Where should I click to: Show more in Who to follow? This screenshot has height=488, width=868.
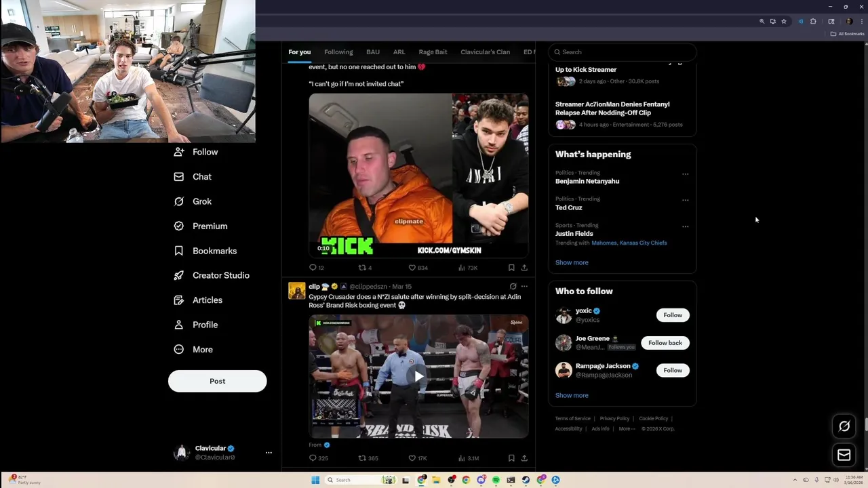[572, 395]
